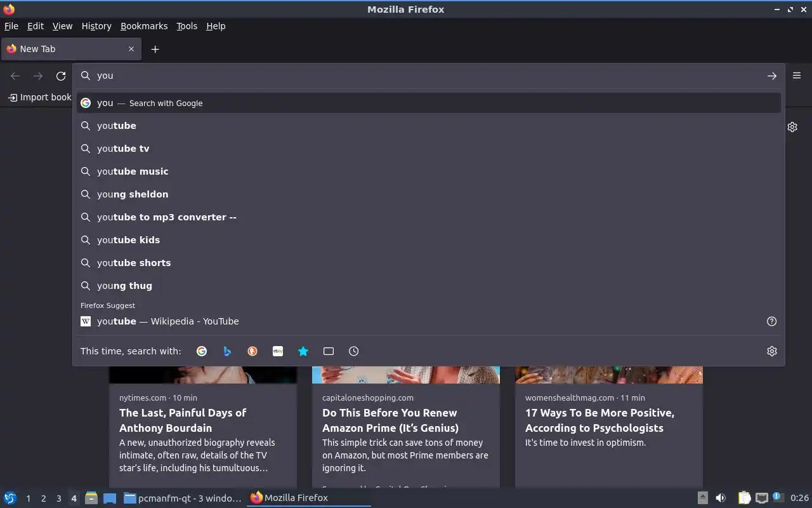Open a new tab with plus button
Image resolution: width=812 pixels, height=508 pixels.
155,49
